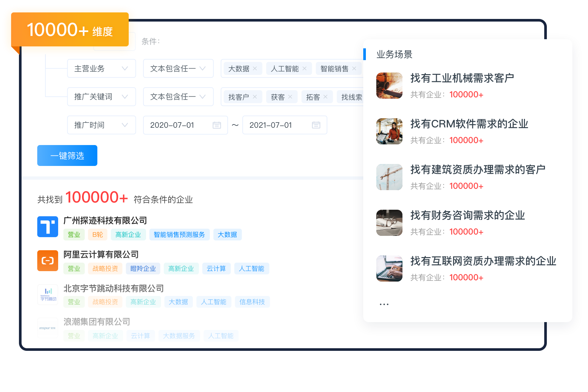Image resolution: width=588 pixels, height=392 pixels.
Task: Expand 文本包含任一 dropdown in 主营业务 row
Action: click(178, 69)
